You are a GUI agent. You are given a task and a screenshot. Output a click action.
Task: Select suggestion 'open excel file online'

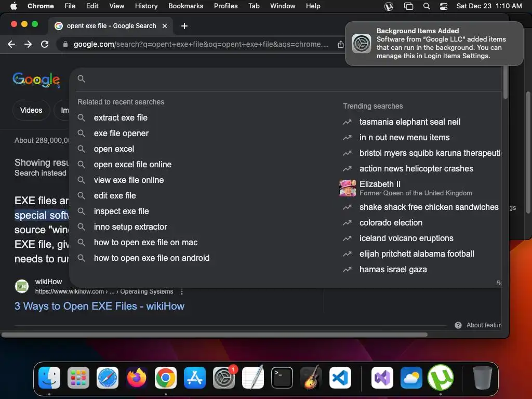pos(132,165)
